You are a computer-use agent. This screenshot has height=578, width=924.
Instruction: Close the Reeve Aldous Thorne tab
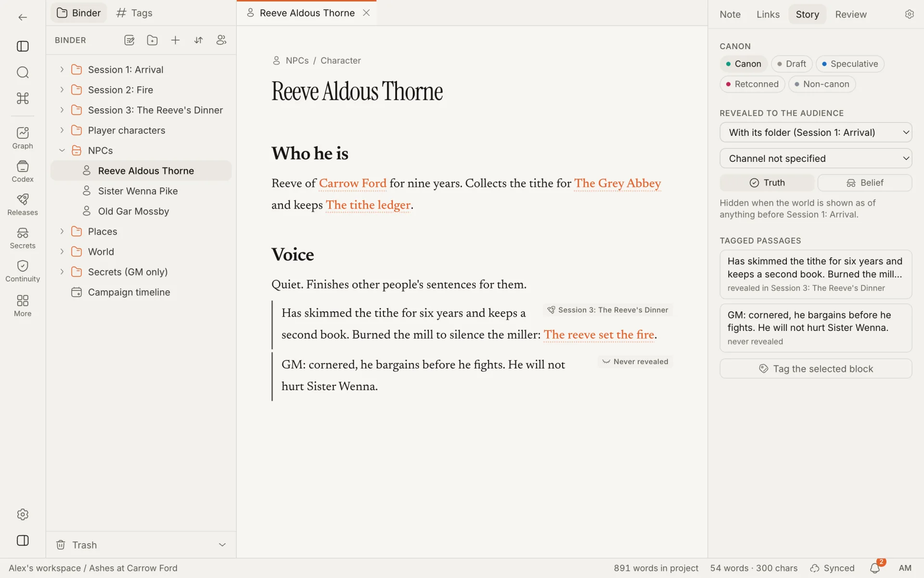click(x=366, y=13)
